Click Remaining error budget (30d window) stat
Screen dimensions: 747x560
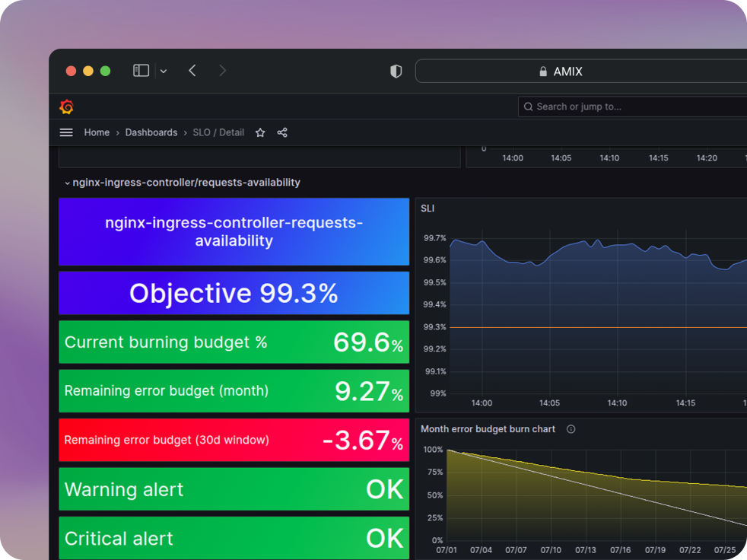click(234, 440)
